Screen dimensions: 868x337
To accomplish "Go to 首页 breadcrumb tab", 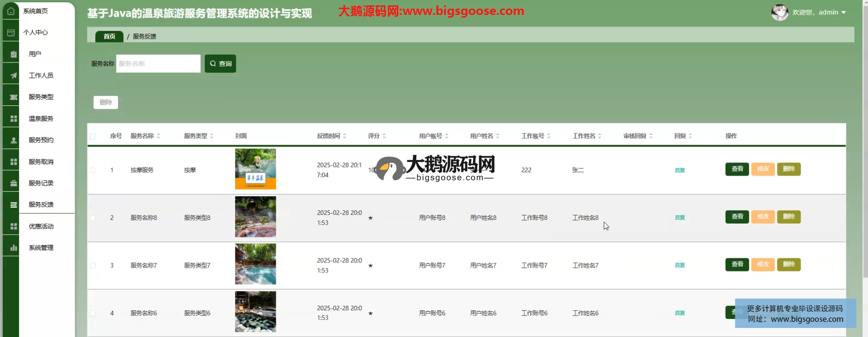I will point(109,36).
